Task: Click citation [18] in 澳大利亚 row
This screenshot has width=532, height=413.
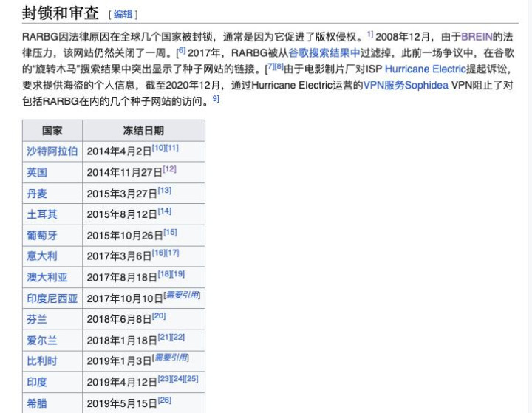Action: (165, 274)
